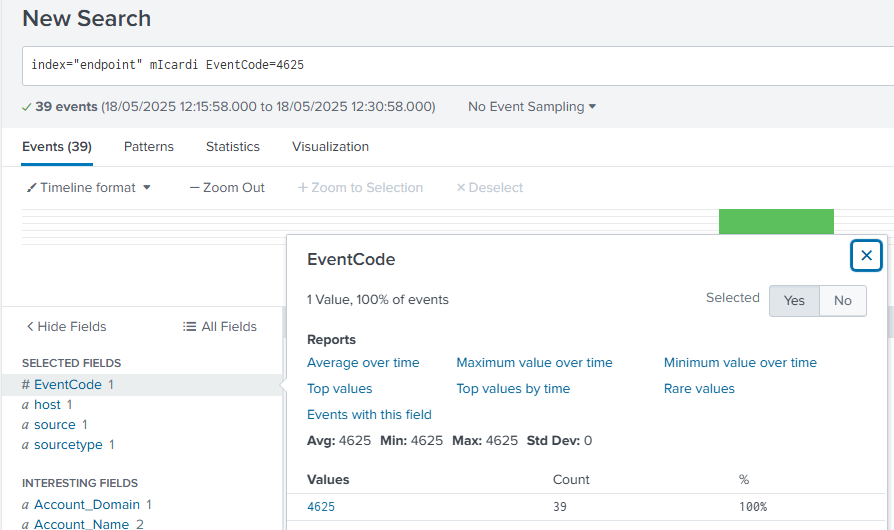Screen dimensions: 894x530
Task: Select the sourcetype field
Action: coord(68,445)
